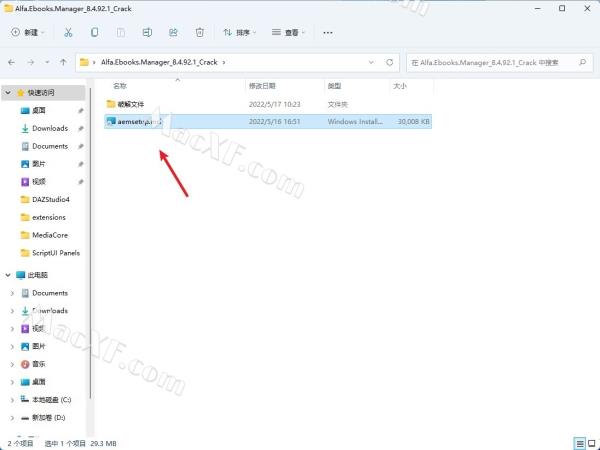Open the 查看 (View) dropdown menu
Viewport: 600px width, 450px height.
click(291, 32)
